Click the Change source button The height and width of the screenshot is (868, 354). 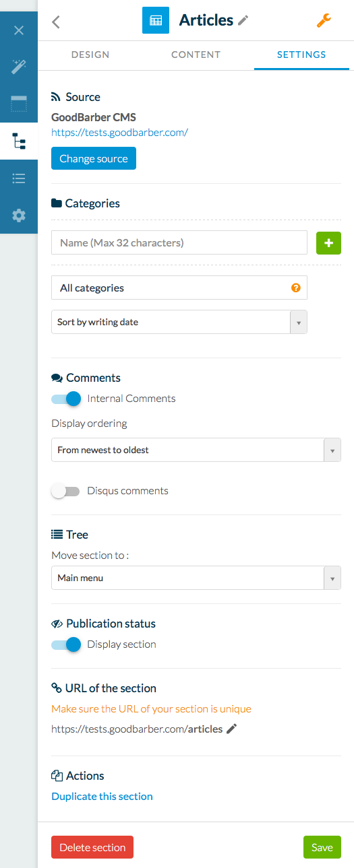point(94,158)
